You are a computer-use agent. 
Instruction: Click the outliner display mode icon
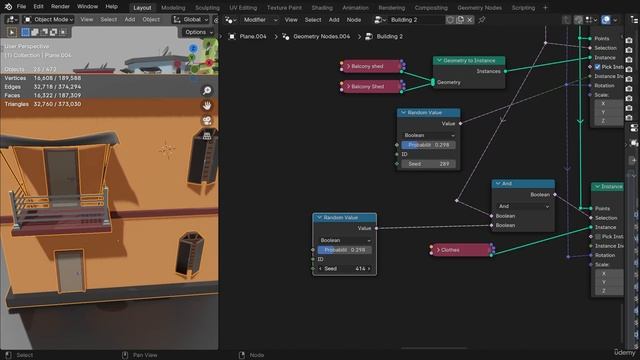tap(633, 20)
